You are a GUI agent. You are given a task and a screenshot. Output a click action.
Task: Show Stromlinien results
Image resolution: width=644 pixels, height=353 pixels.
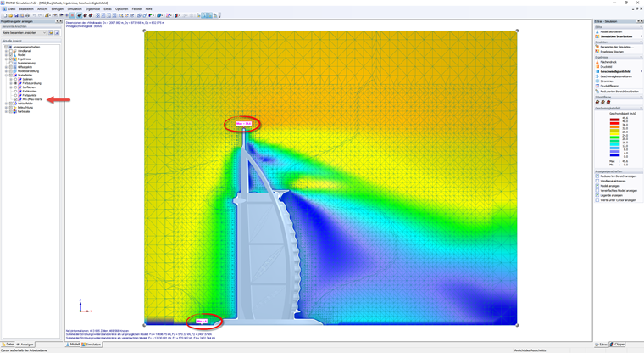click(607, 81)
